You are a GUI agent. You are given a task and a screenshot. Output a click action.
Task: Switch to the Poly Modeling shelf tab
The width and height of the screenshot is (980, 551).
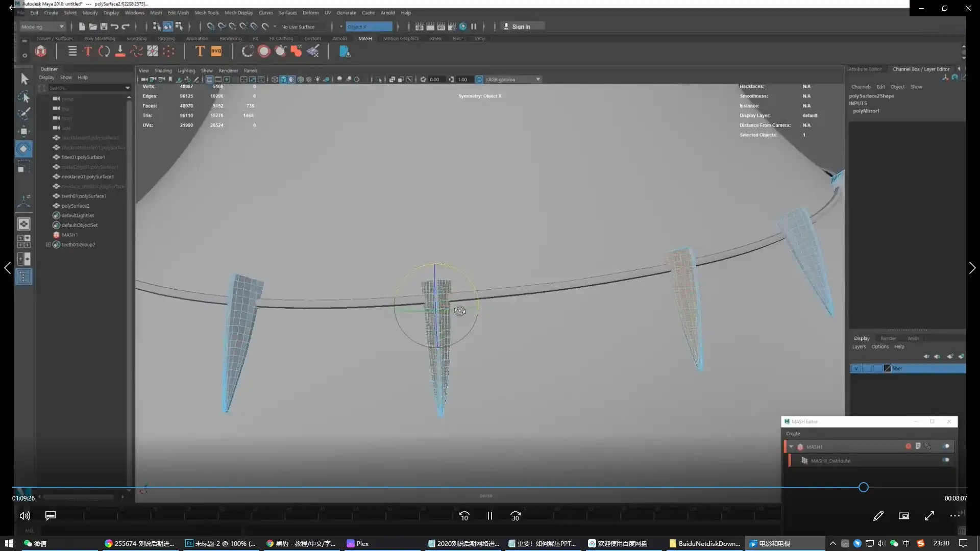[x=100, y=38]
